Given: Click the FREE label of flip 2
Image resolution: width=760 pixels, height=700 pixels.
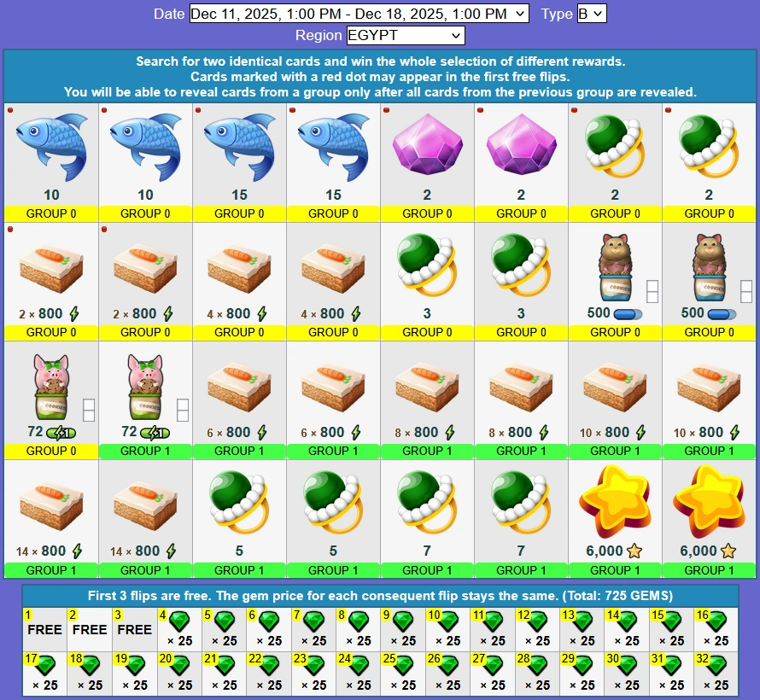Looking at the screenshot, I should point(90,630).
